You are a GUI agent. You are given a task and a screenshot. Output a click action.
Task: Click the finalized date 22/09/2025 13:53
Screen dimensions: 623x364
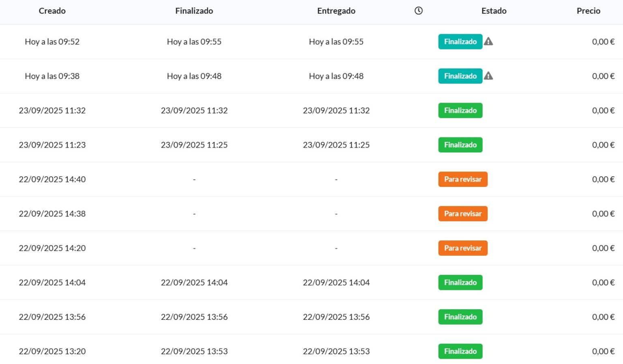coord(194,351)
